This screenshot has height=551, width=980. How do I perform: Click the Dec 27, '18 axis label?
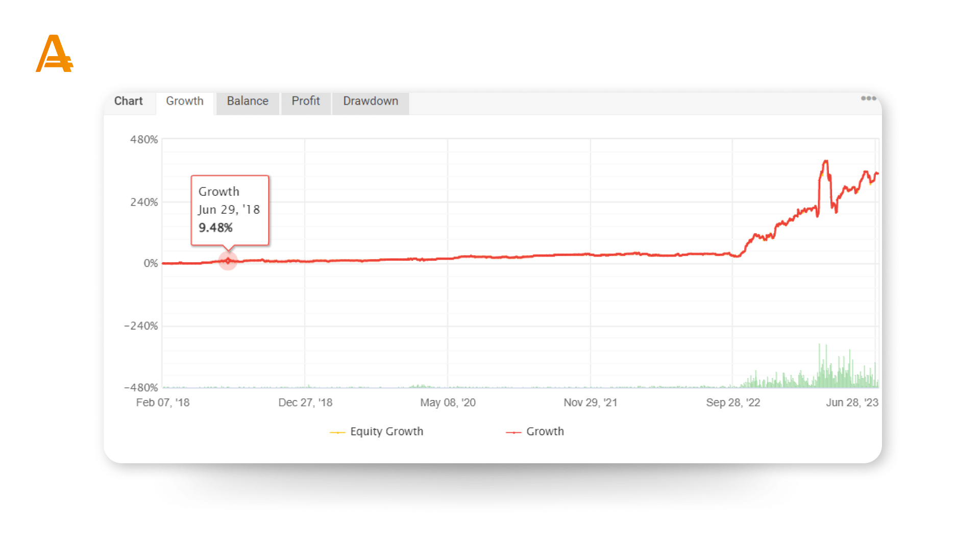[x=305, y=403]
